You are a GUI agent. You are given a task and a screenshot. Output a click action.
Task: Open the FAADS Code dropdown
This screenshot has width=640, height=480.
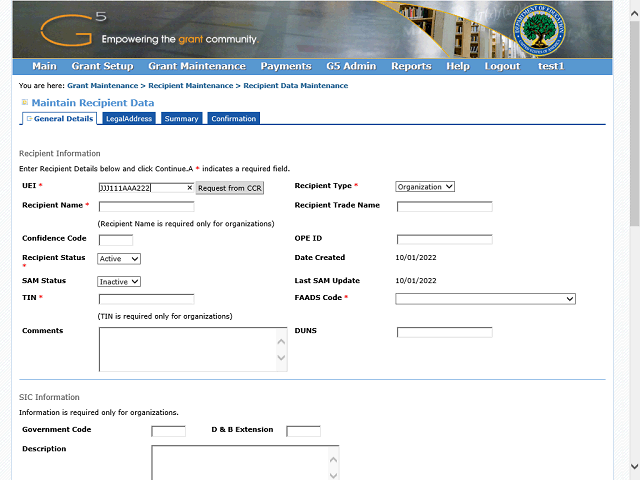[485, 299]
